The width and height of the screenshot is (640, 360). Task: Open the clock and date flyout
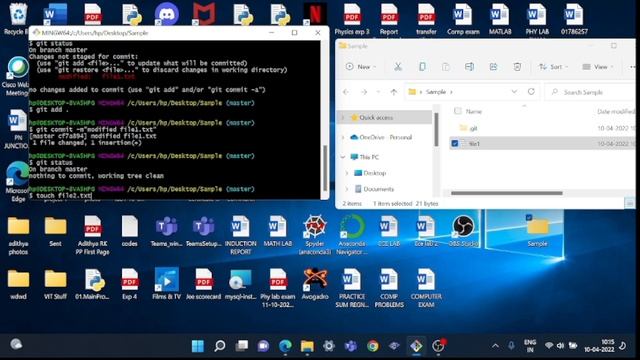[599, 346]
